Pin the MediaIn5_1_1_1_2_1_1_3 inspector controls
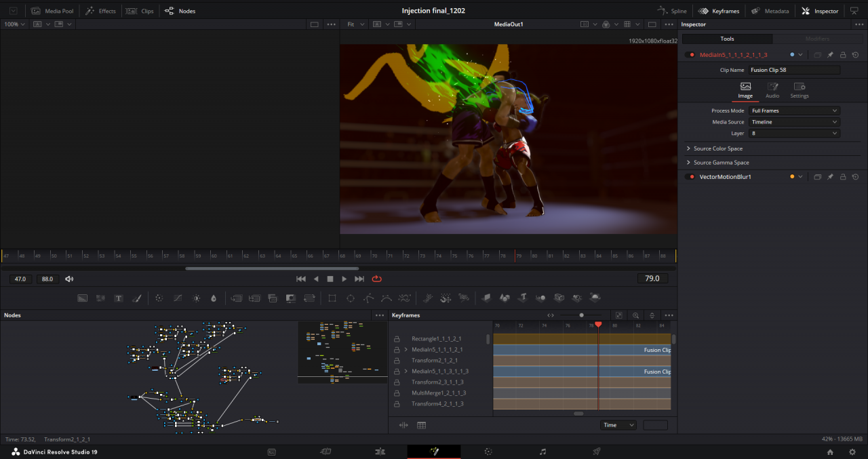The height and width of the screenshot is (459, 868). coord(830,55)
